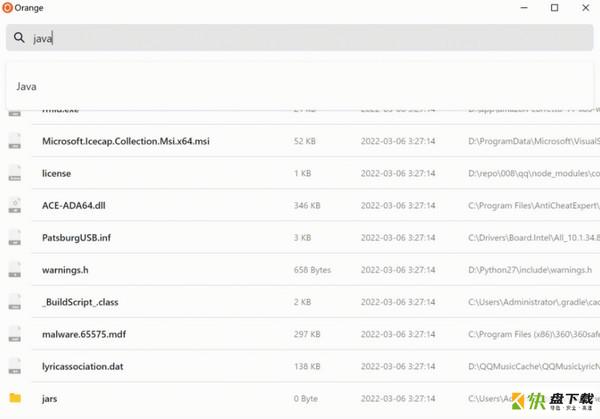Click file icon beside warnings.h
The image size is (600, 419).
15,269
